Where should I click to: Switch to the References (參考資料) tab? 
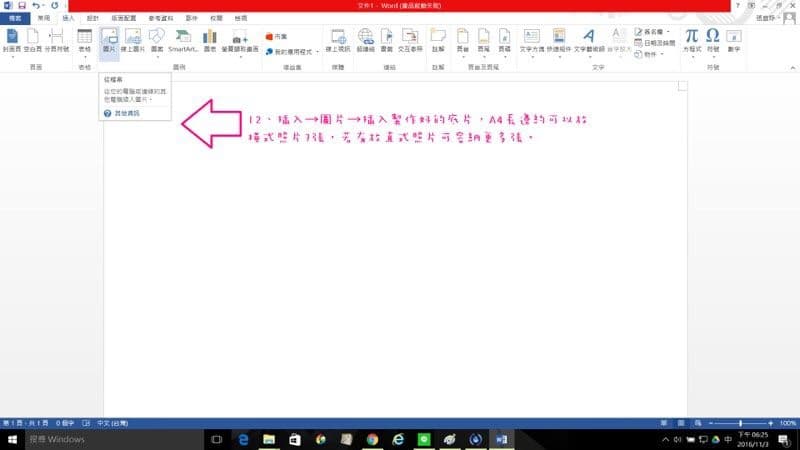[x=161, y=18]
